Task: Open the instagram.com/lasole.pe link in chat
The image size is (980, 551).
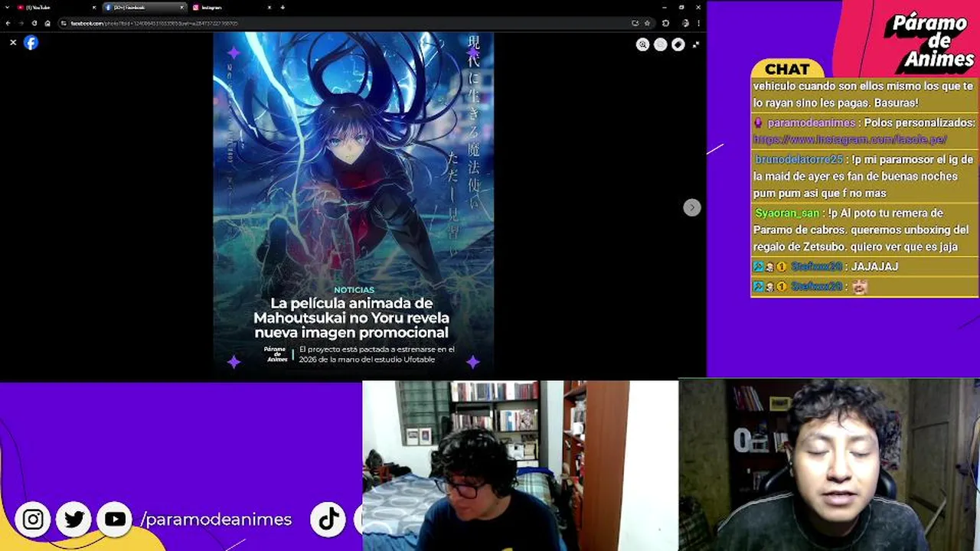Action: tap(850, 139)
